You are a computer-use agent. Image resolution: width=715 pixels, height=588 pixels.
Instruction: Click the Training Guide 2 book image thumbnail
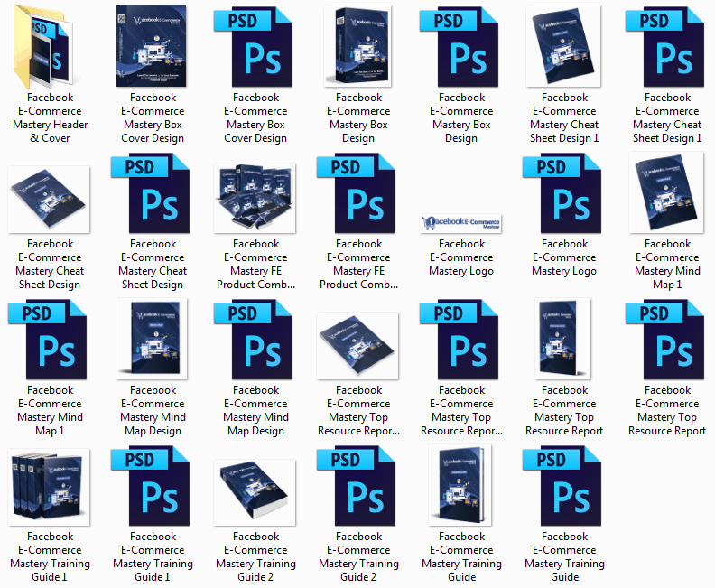click(x=256, y=489)
